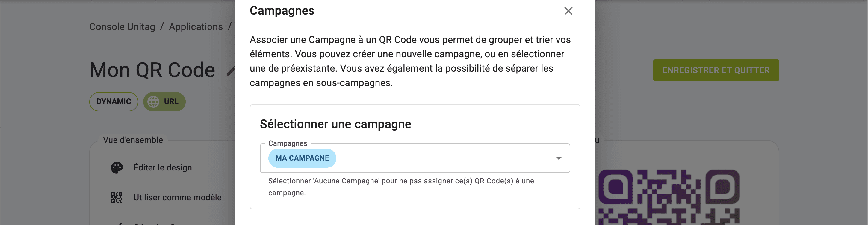Image resolution: width=868 pixels, height=225 pixels.
Task: Click the palette icon for design editing
Action: pyautogui.click(x=117, y=168)
